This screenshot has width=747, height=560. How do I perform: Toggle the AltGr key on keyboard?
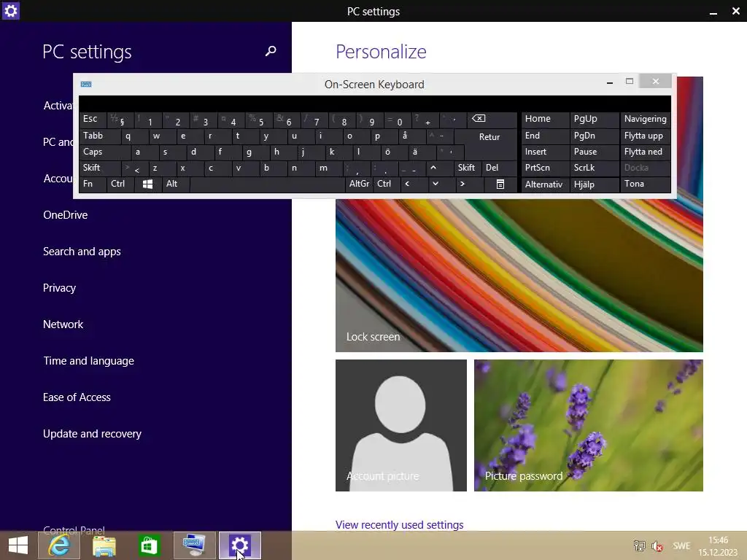click(359, 184)
